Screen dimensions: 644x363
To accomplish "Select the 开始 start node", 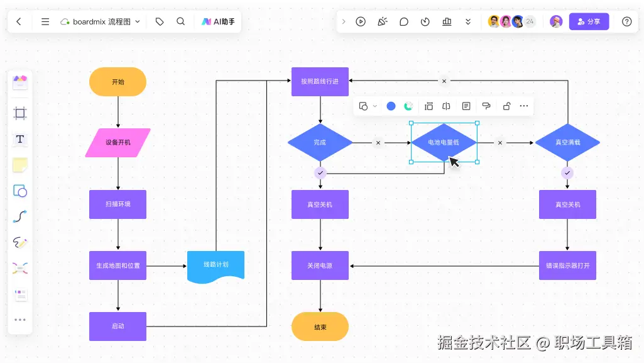I will point(118,82).
